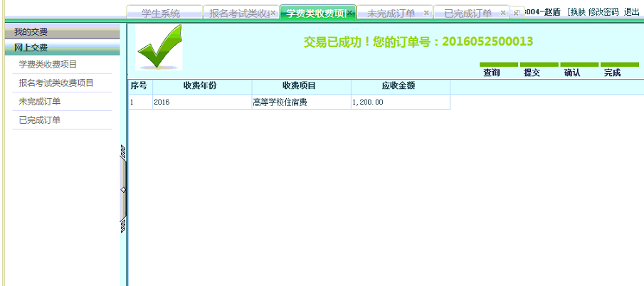Open 报名考试类收费项目 in the sidebar

click(x=56, y=83)
